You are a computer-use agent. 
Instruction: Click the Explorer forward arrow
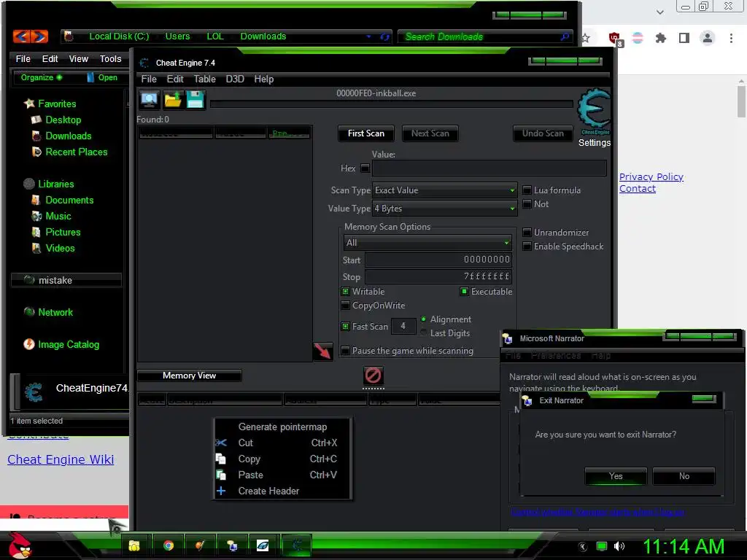tap(39, 36)
